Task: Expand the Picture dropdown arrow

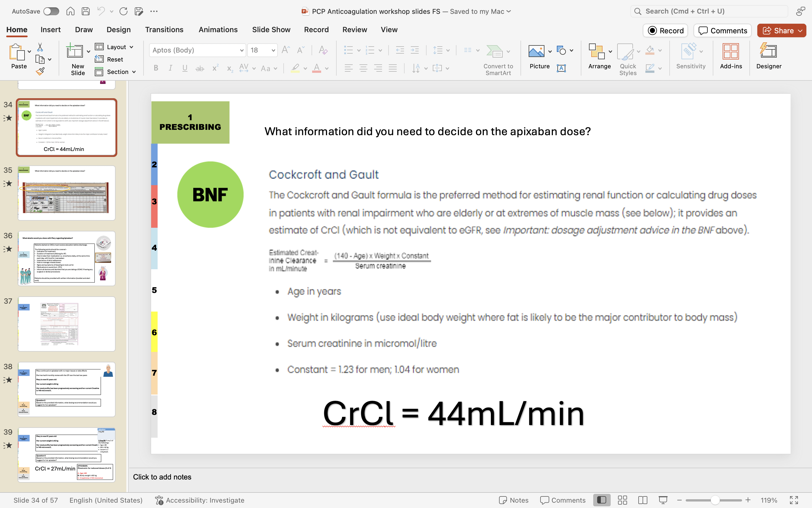Action: tap(550, 51)
